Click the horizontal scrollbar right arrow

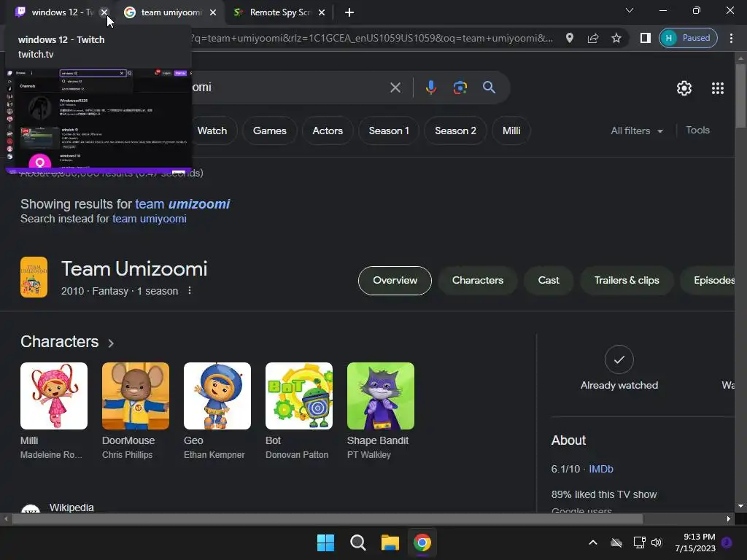(729, 519)
